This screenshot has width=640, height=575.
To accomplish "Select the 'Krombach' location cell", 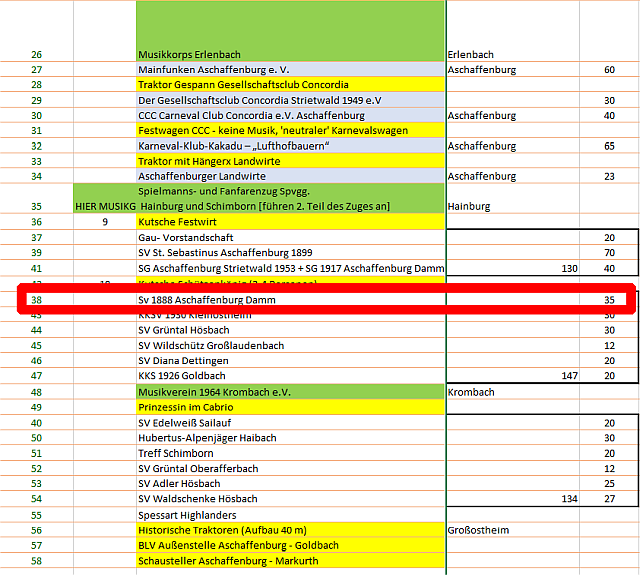I will coord(513,392).
